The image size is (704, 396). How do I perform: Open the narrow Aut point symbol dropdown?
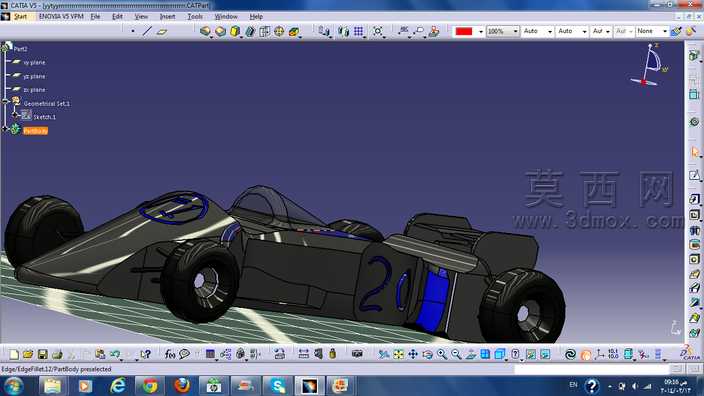(607, 31)
